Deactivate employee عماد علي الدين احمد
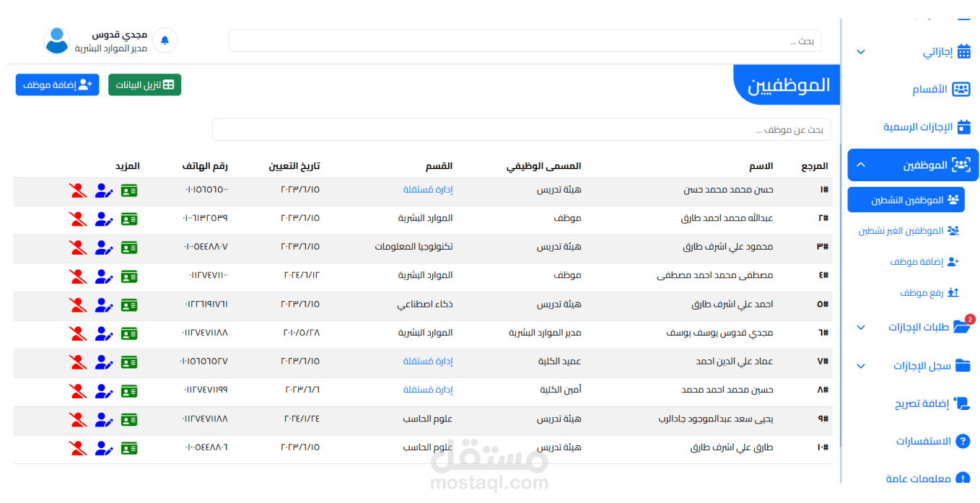 pos(78,362)
